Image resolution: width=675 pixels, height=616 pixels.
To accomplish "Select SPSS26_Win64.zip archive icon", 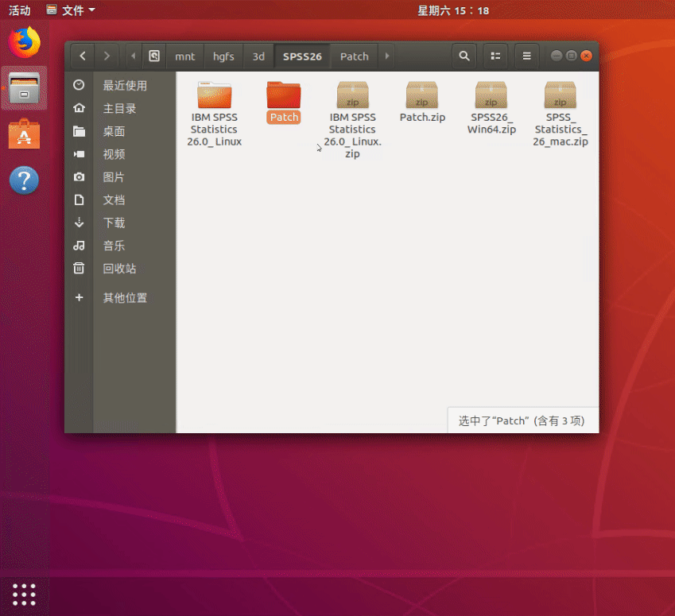I will (491, 95).
